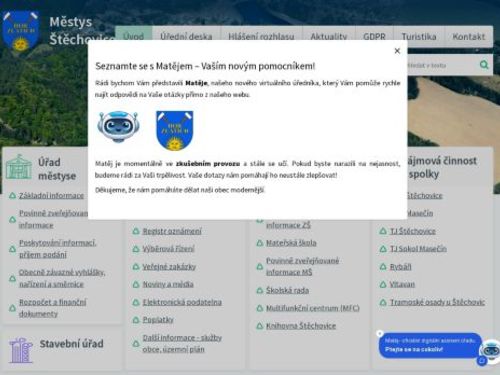Open the TJ Štěchovice link
Viewport: 500px width, 375px height.
pyautogui.click(x=413, y=231)
